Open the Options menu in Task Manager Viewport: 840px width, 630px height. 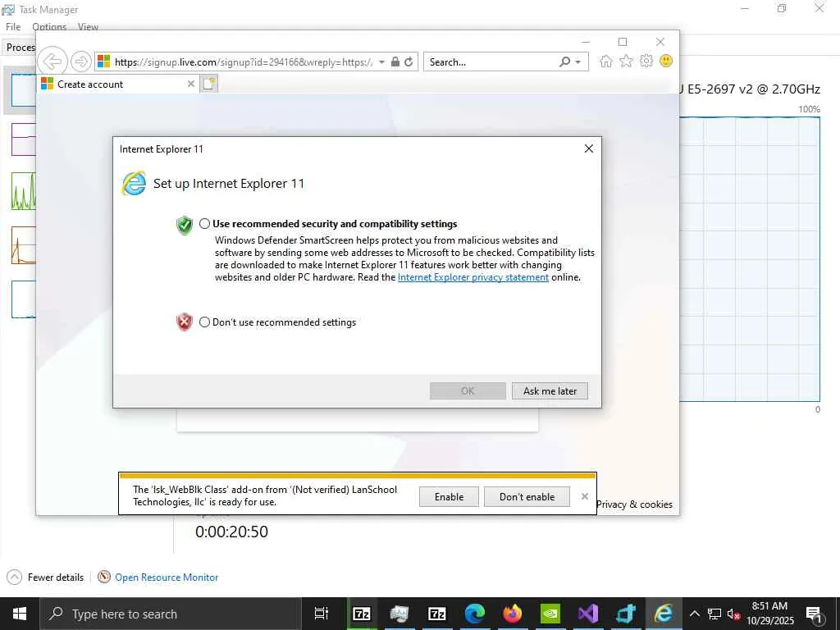(49, 27)
